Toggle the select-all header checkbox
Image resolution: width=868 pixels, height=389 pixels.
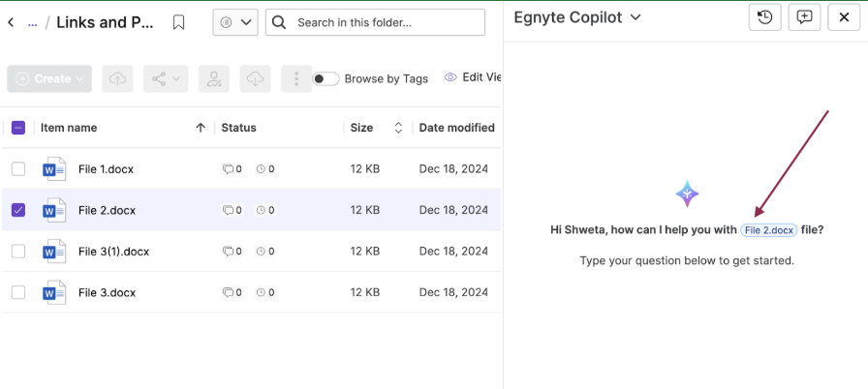(18, 128)
